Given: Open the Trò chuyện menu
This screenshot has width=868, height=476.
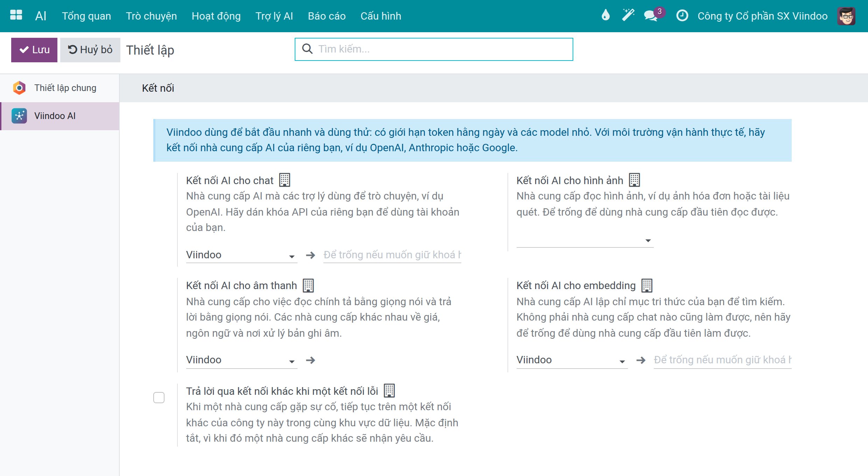Looking at the screenshot, I should click(151, 16).
